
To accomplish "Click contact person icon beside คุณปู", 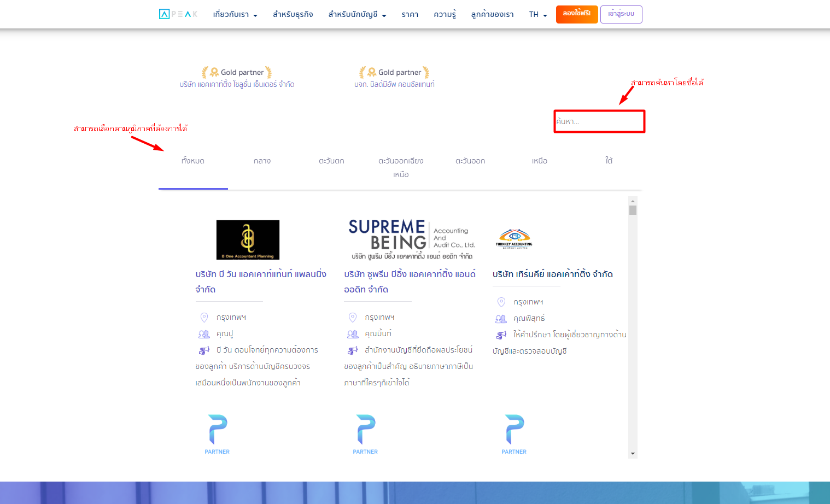I will click(x=204, y=334).
